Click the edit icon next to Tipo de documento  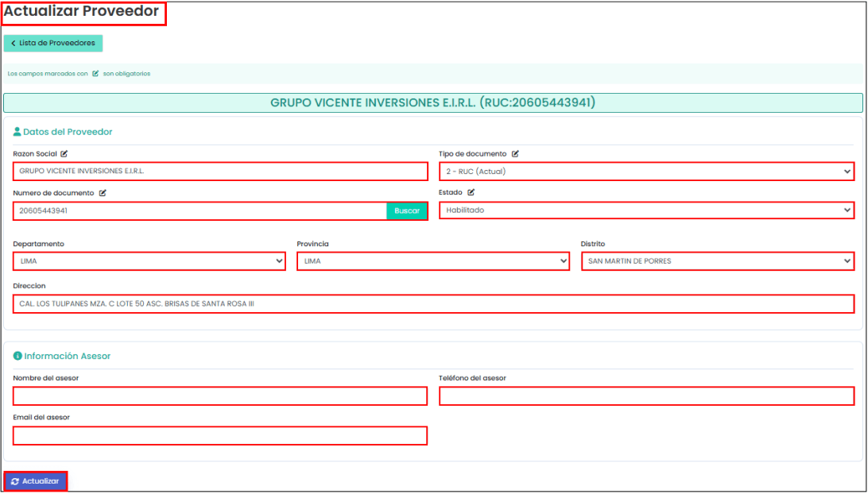[515, 154]
